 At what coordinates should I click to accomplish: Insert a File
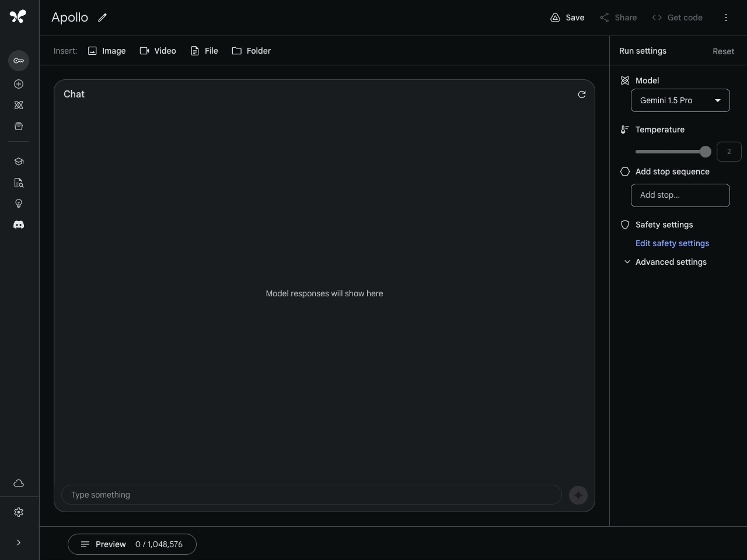point(204,51)
